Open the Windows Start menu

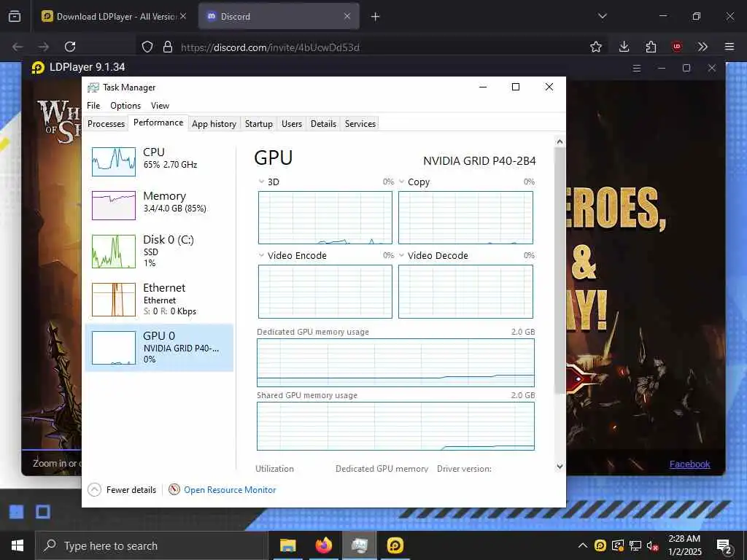point(18,545)
